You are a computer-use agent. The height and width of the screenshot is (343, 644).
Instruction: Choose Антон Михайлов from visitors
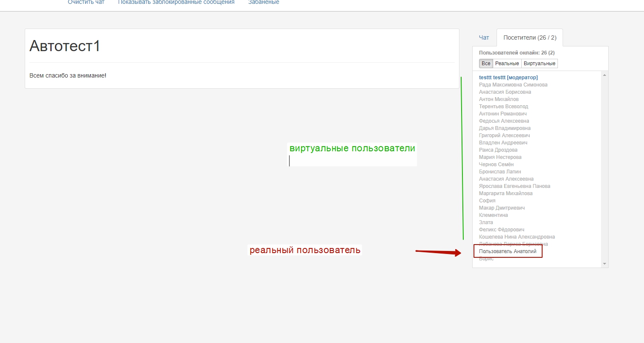click(499, 99)
